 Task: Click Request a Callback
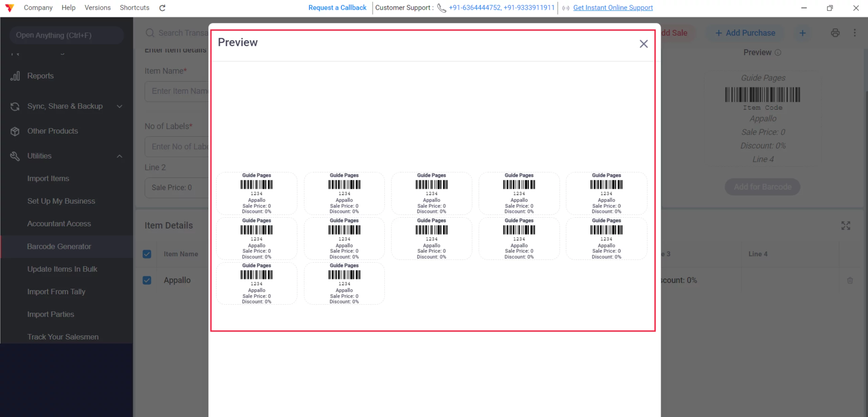337,7
